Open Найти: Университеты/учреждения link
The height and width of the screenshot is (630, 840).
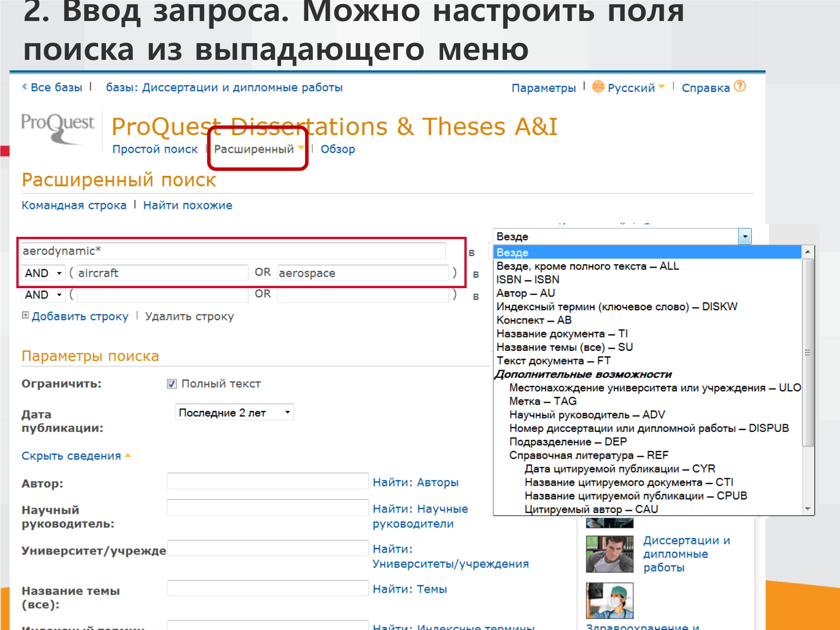[450, 556]
